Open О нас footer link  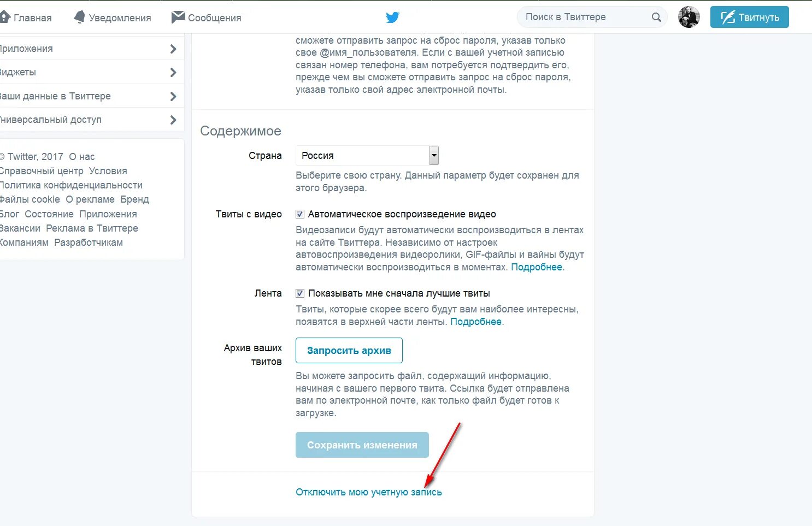[x=82, y=157]
